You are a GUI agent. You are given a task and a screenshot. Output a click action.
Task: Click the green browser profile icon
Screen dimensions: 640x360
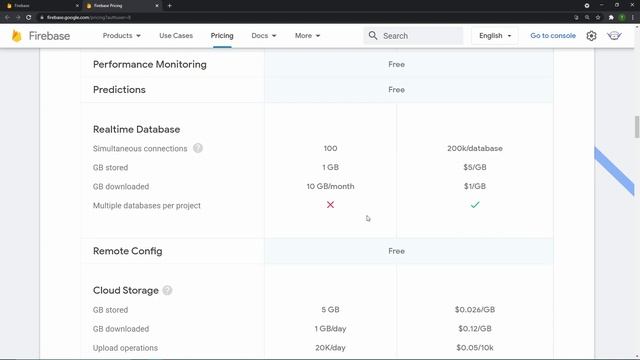pos(622,18)
